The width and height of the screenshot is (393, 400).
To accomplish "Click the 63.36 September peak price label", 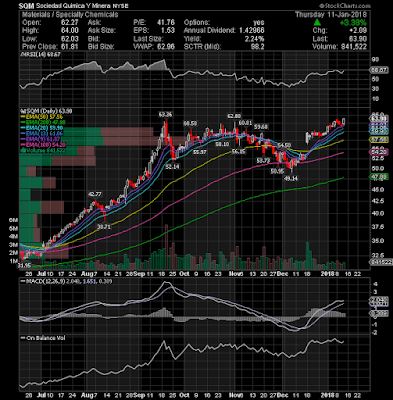I will [166, 115].
